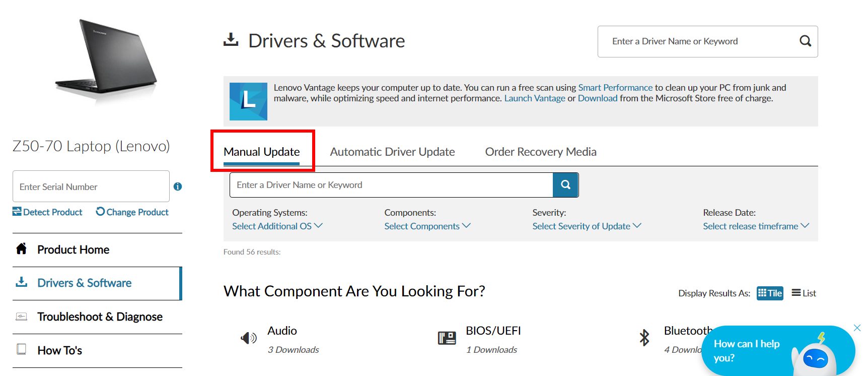
Task: Click the "Z50-70 Laptop (Lenovo)" title
Action: (91, 146)
